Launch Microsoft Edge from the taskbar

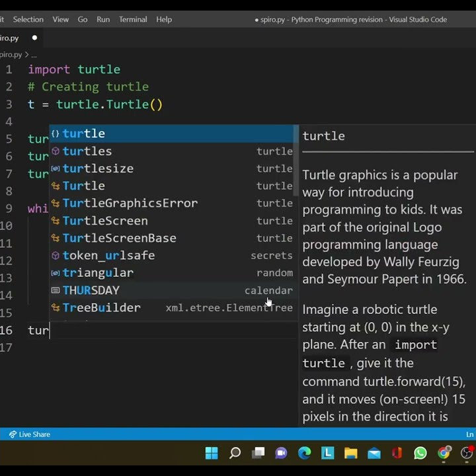[x=305, y=453]
